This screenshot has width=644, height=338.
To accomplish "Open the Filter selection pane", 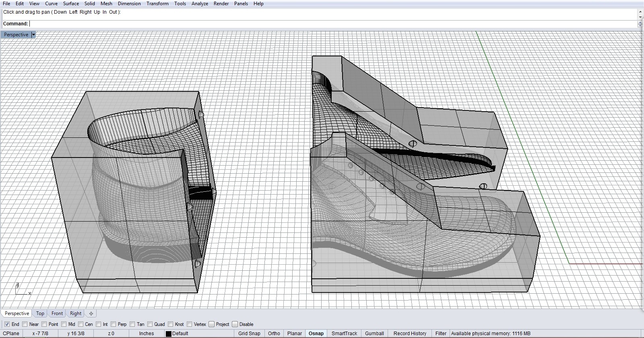I will 441,334.
